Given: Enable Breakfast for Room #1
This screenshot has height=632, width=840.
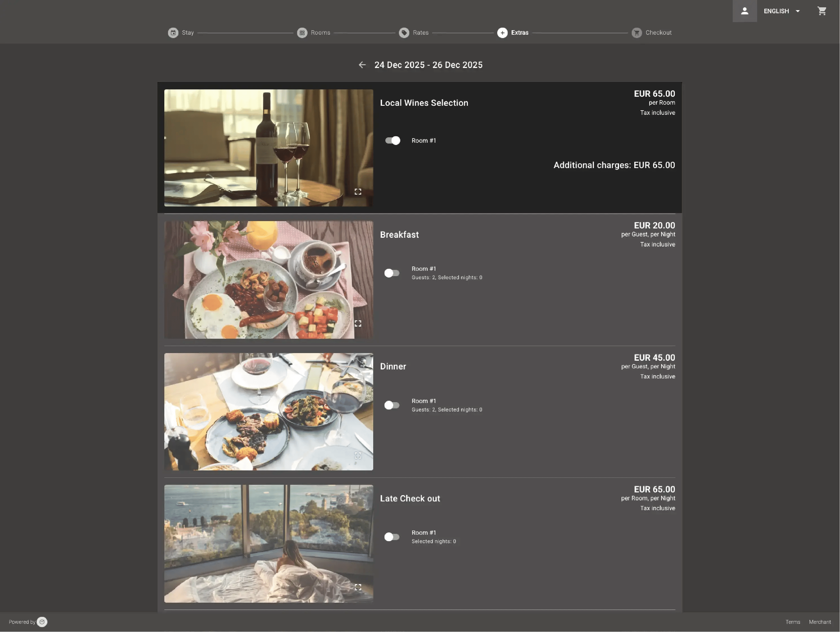Looking at the screenshot, I should click(392, 273).
